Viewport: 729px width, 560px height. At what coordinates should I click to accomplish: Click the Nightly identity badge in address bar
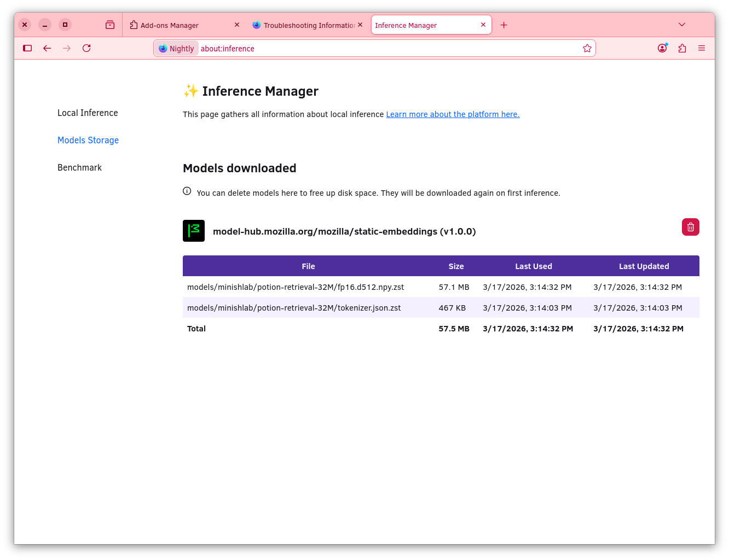coord(176,48)
